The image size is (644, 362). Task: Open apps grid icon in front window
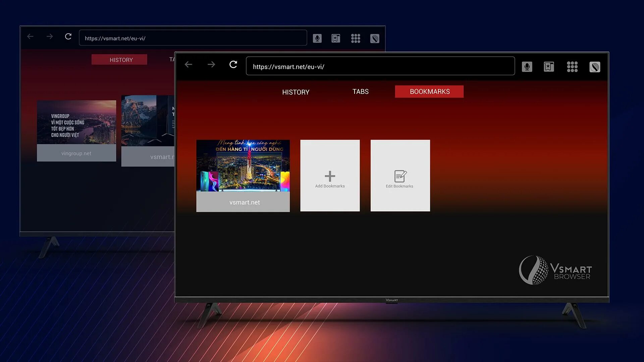(572, 67)
